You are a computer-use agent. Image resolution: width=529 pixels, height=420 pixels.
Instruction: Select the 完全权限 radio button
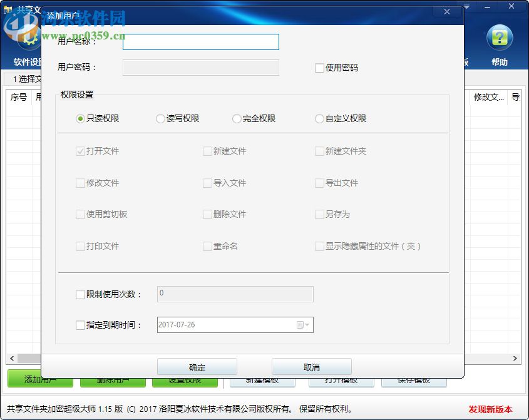(237, 118)
